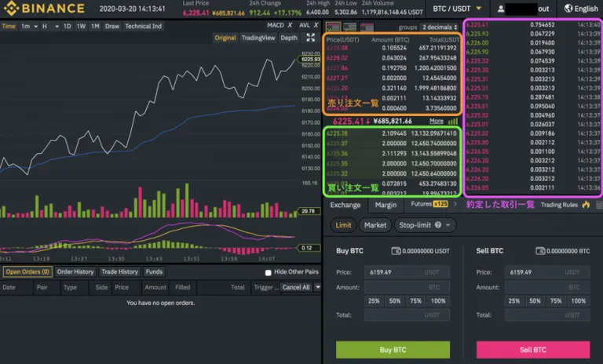
Task: Switch to the Futures x125 tab
Action: pos(429,204)
